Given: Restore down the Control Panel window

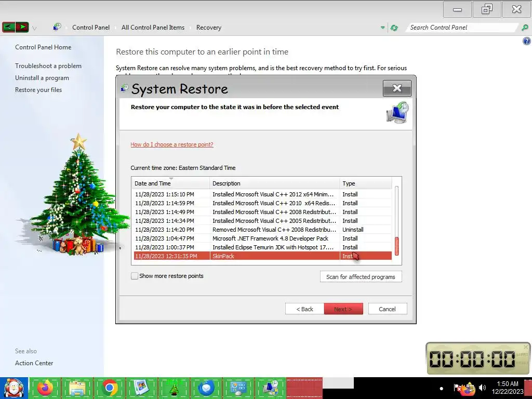Looking at the screenshot, I should tap(487, 9).
